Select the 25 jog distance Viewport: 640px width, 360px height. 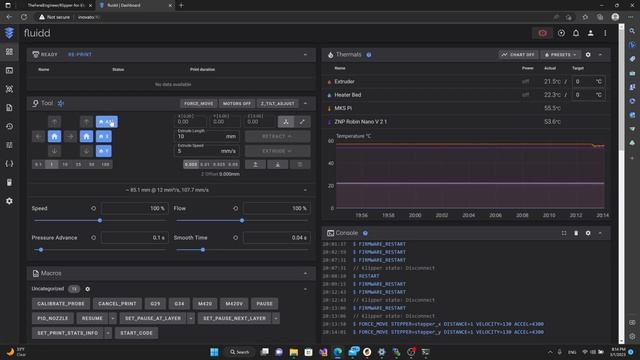tap(78, 164)
